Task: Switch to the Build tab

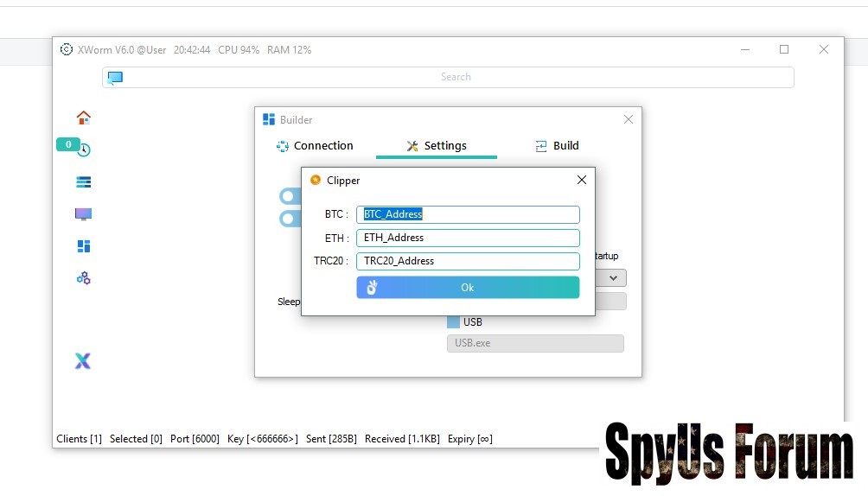Action: pyautogui.click(x=557, y=146)
